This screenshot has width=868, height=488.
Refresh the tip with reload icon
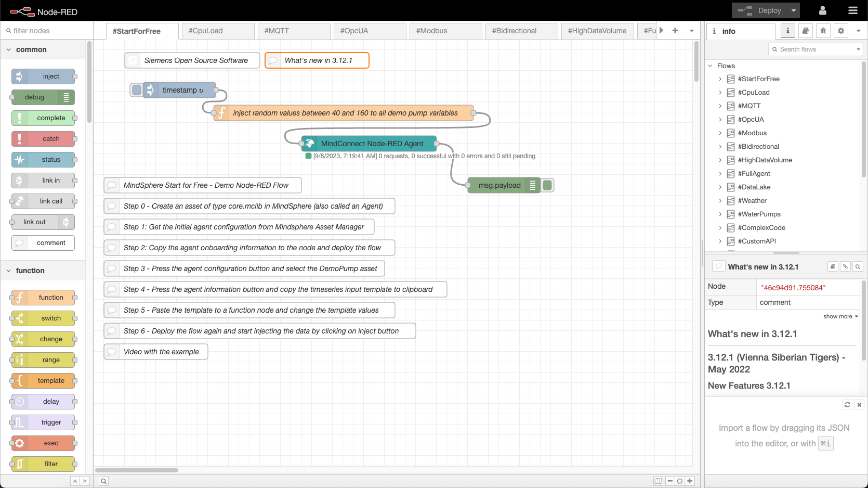tap(847, 404)
